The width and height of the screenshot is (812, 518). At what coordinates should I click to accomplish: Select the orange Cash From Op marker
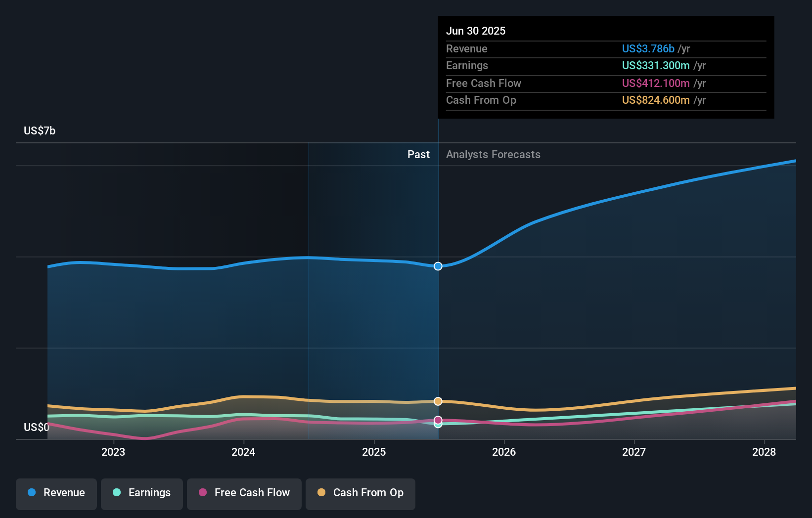438,401
